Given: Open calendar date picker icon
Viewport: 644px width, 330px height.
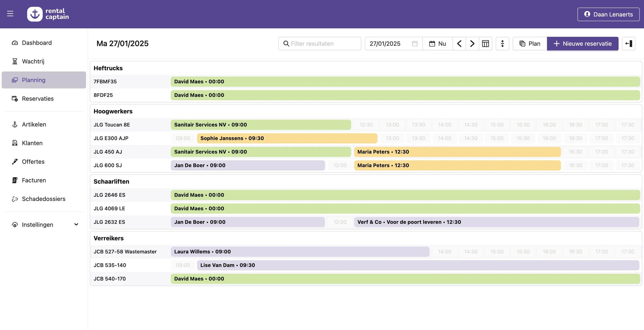Looking at the screenshot, I should (415, 44).
